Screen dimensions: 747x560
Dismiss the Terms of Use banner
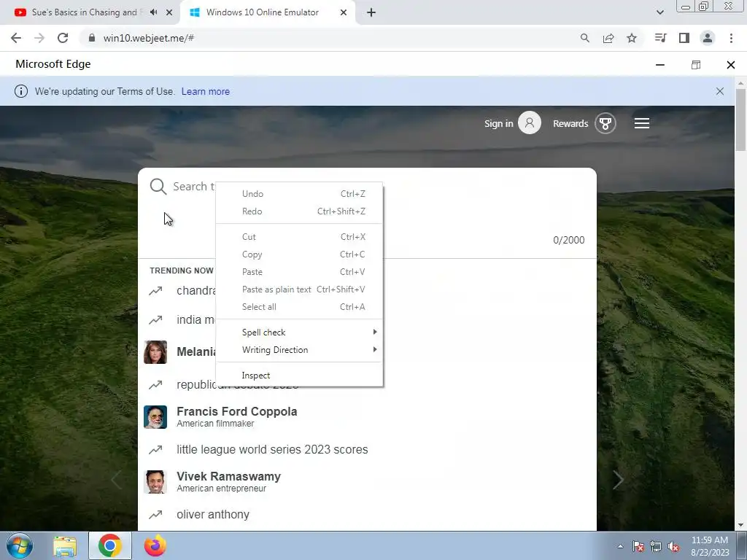coord(720,91)
